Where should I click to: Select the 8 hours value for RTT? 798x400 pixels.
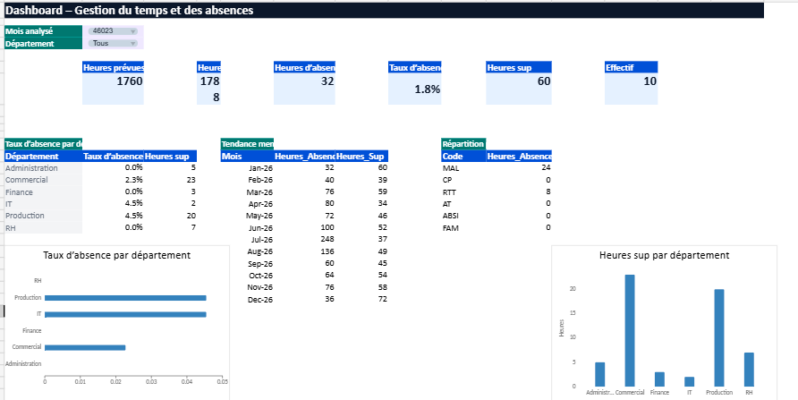[x=519, y=192]
